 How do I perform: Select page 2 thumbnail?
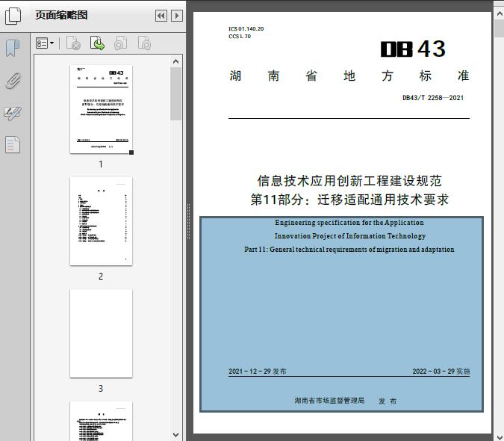coord(101,221)
